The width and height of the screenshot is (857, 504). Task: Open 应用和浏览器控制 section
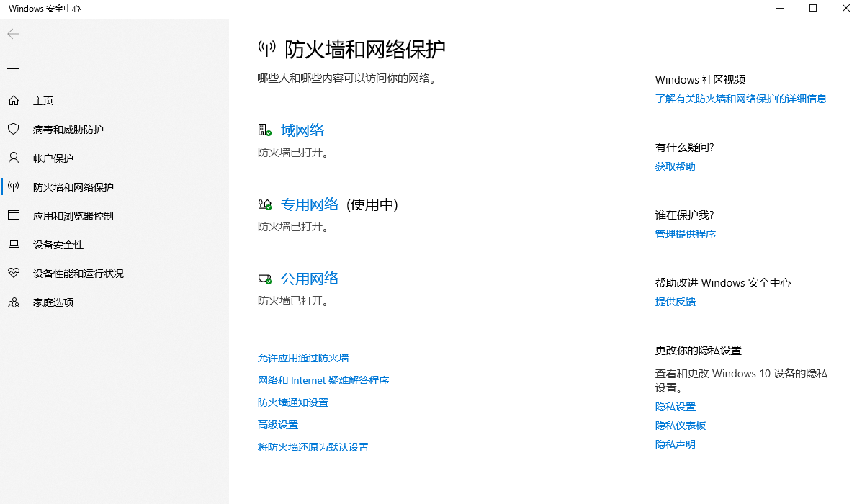73,216
